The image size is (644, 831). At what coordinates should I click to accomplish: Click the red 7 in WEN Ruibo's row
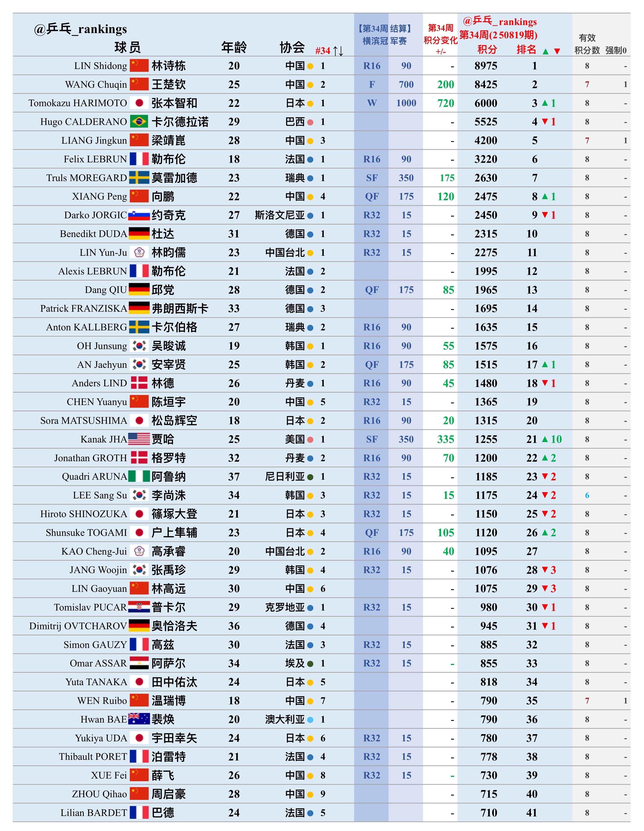point(587,700)
